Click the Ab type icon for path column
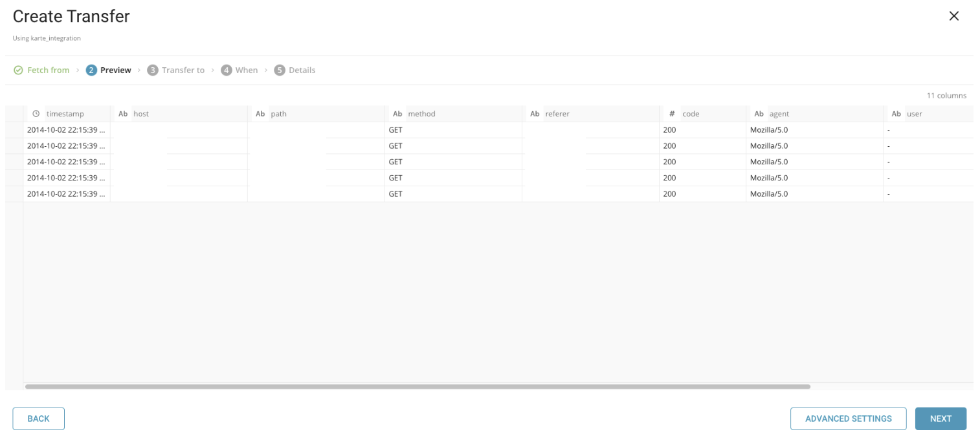This screenshot has width=980, height=445. 260,114
